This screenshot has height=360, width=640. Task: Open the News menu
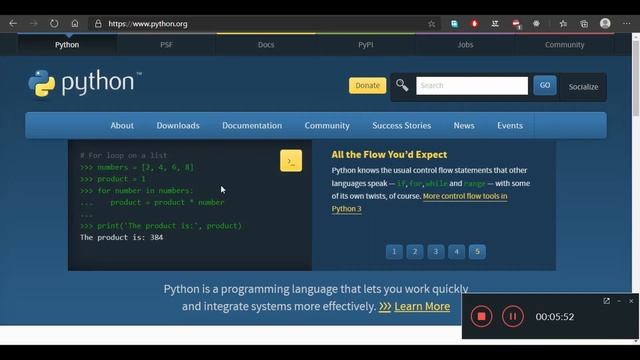tap(464, 126)
